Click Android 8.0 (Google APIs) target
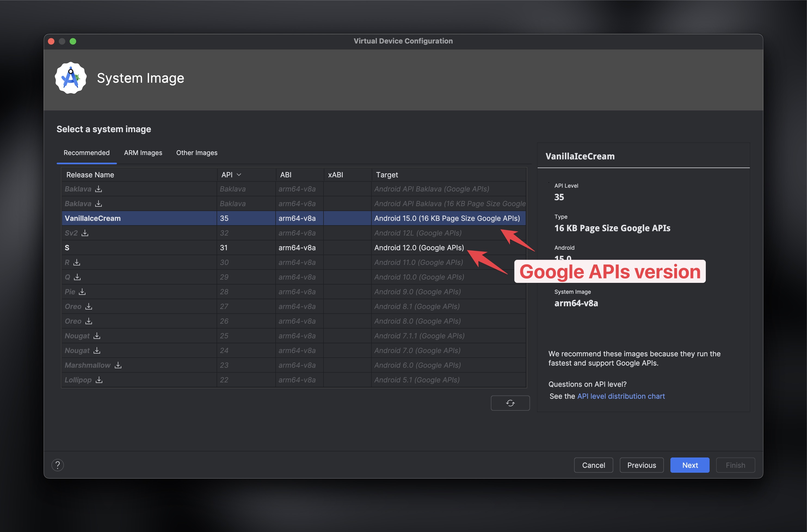Screen dimensions: 807x532 point(417,321)
